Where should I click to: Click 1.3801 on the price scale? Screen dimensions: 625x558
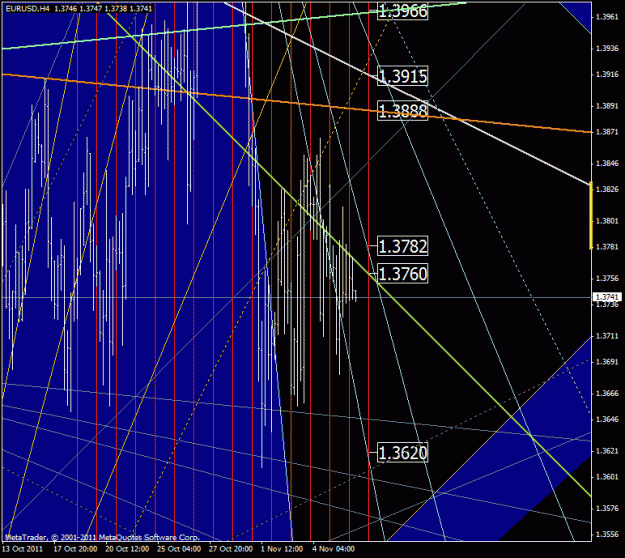(x=607, y=221)
